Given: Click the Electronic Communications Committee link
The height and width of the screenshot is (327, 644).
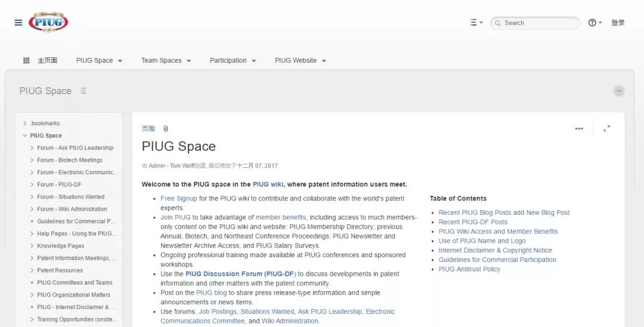Looking at the screenshot, I should 278,316.
